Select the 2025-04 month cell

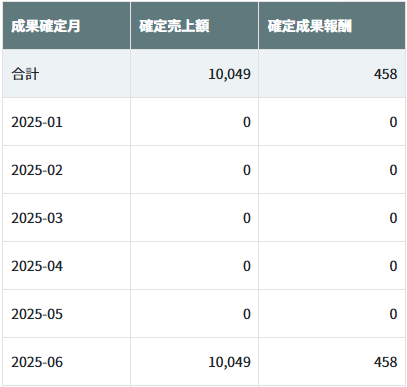coord(67,266)
